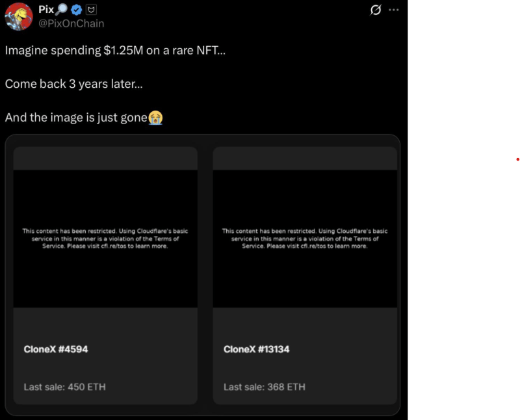Open the three-dots more options menu
This screenshot has height=420, width=520.
point(394,10)
